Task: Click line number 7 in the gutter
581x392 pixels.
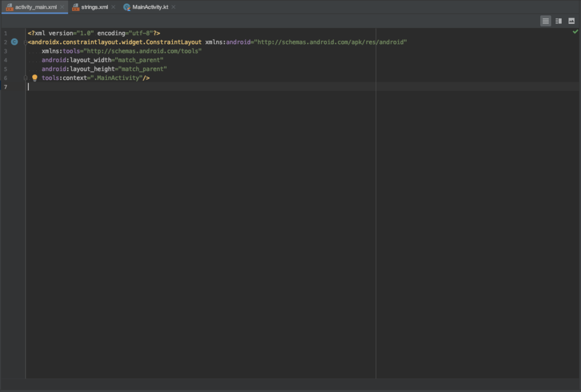Action: pos(6,87)
